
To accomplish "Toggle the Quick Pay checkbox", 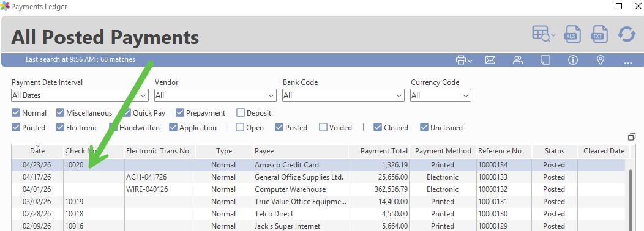I will [127, 113].
